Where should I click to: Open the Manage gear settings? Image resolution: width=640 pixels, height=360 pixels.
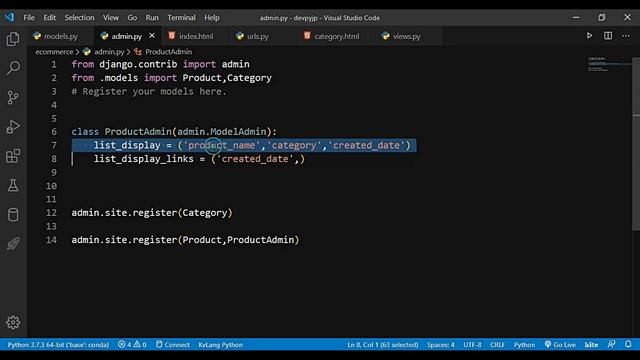13,322
